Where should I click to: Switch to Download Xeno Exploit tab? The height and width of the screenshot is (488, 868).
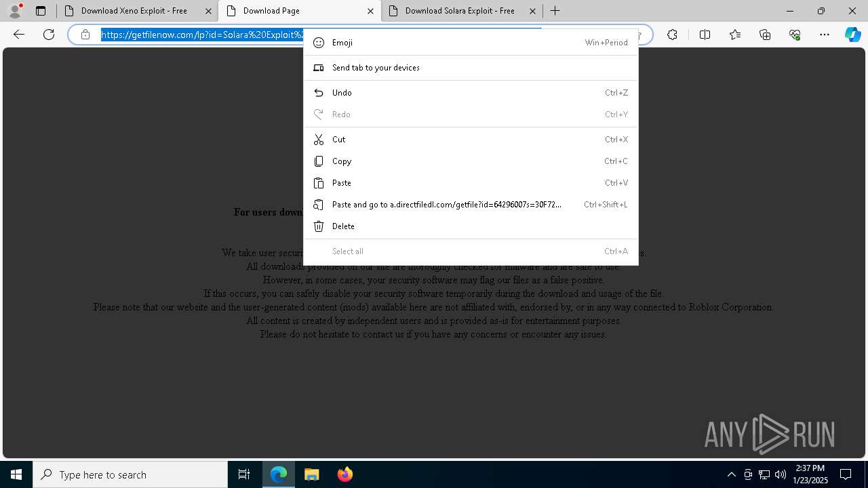tap(137, 11)
